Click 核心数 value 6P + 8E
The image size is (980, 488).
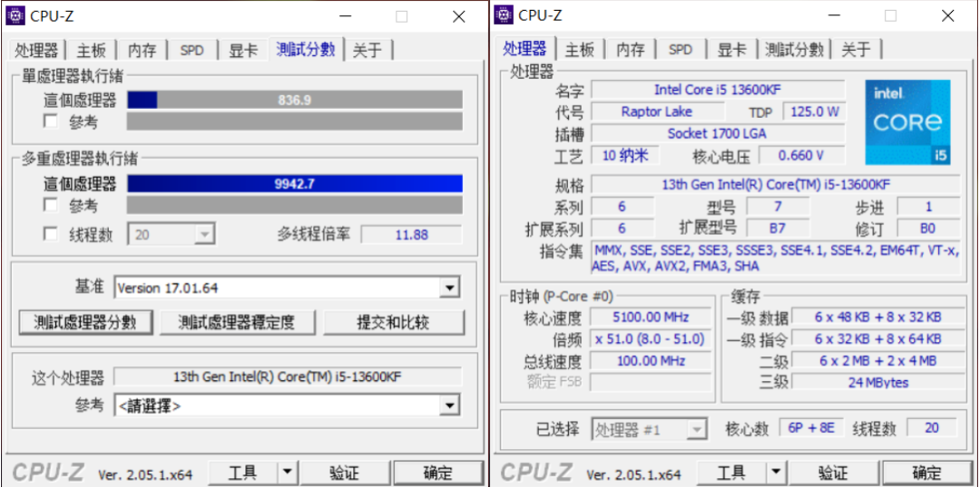pos(811,428)
